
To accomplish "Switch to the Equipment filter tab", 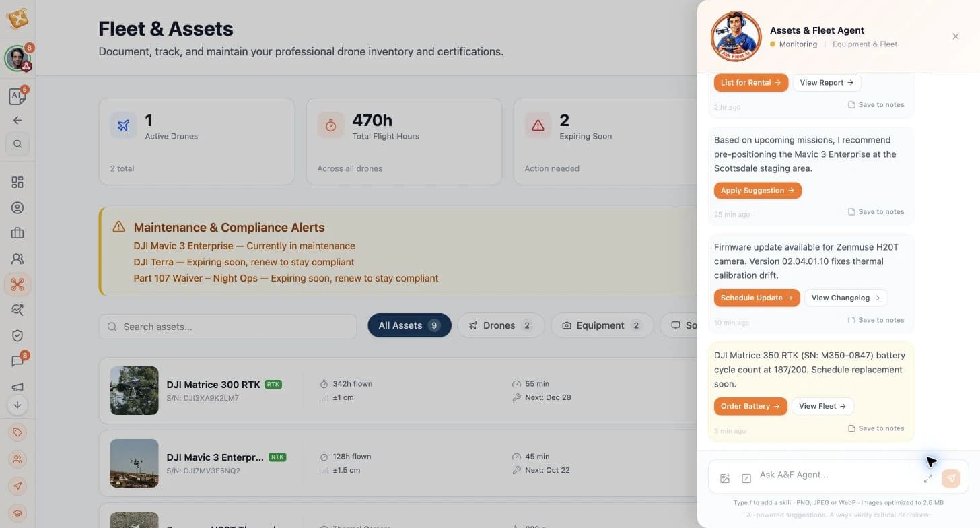I will [602, 325].
